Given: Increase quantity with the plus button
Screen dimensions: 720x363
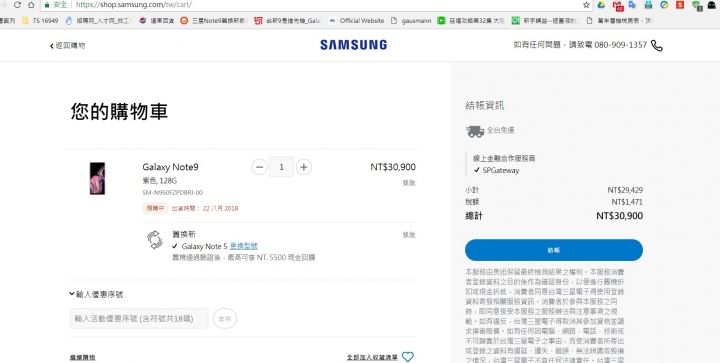Looking at the screenshot, I should pos(304,167).
